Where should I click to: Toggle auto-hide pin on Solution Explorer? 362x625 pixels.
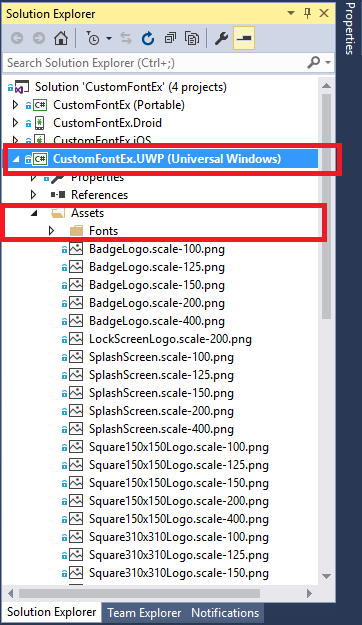[x=308, y=13]
